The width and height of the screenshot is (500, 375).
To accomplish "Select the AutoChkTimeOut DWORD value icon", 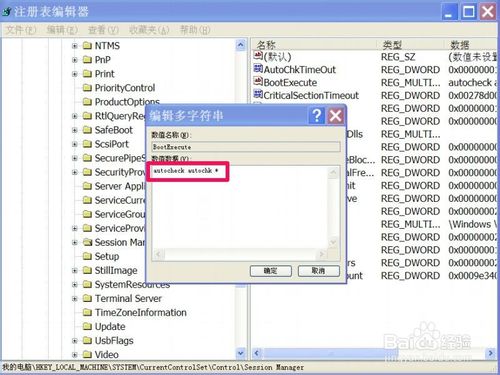I will pyautogui.click(x=258, y=69).
